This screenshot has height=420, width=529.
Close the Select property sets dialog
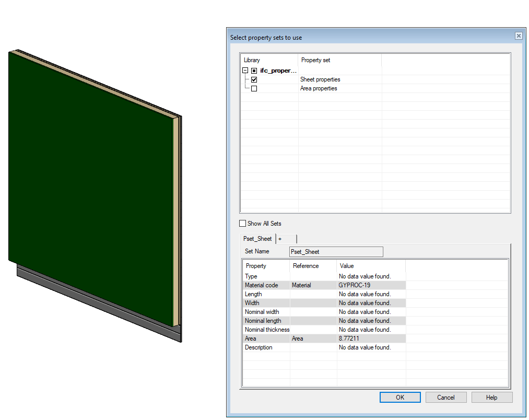pos(518,36)
